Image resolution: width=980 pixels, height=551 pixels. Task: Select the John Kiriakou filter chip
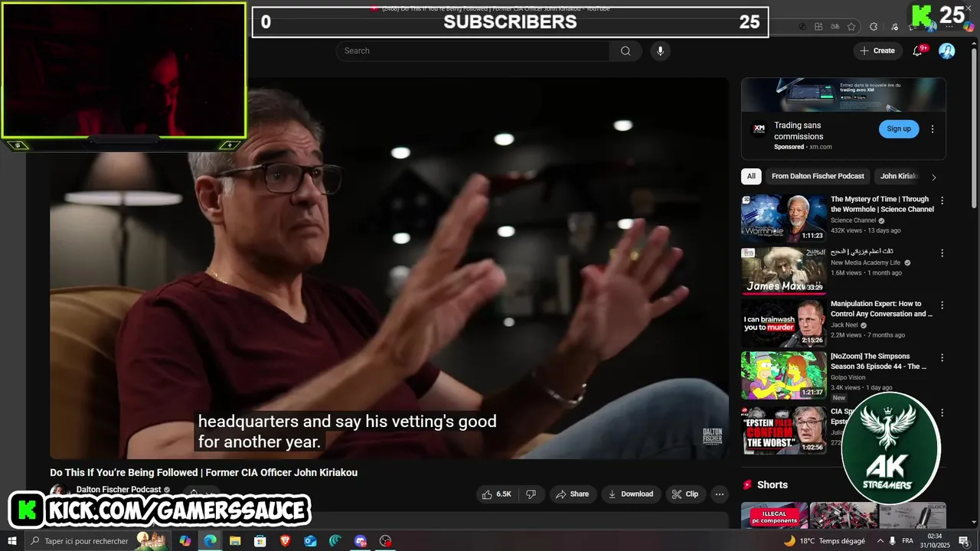click(x=898, y=176)
